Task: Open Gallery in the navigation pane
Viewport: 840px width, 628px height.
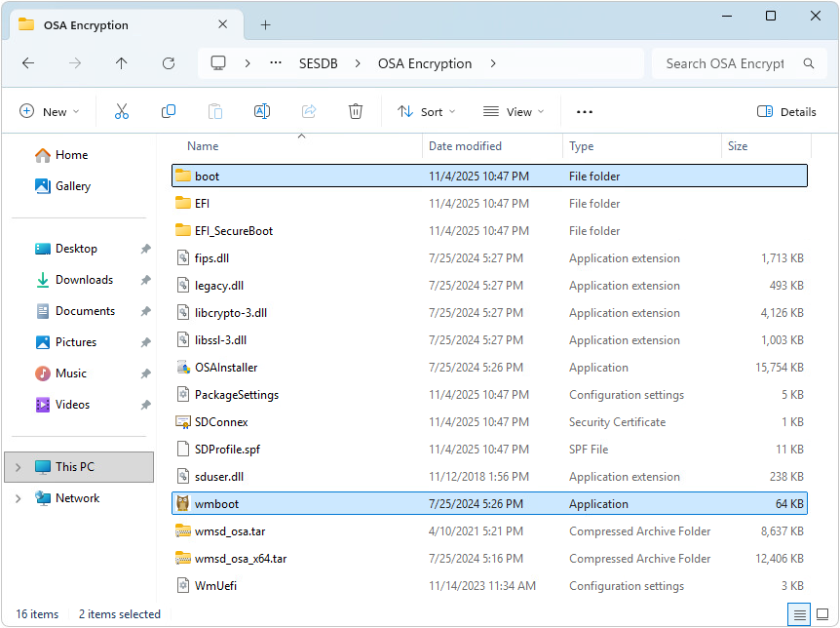Action: point(62,186)
